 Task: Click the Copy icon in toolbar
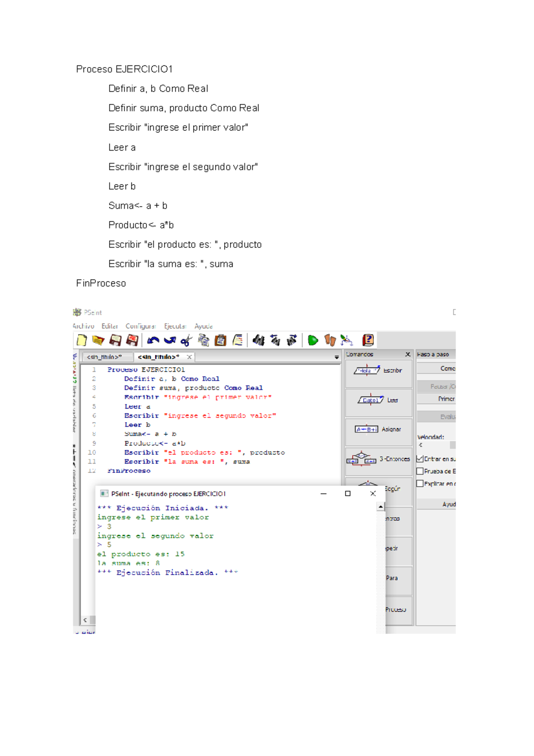point(203,340)
